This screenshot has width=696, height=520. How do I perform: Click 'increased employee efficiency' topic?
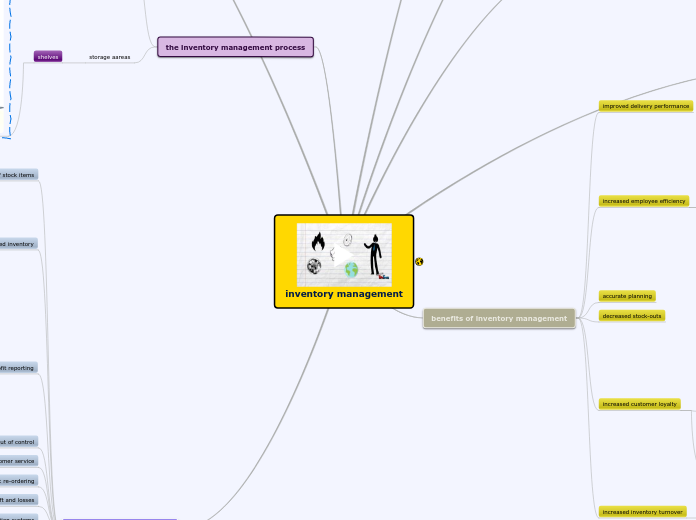[643, 201]
